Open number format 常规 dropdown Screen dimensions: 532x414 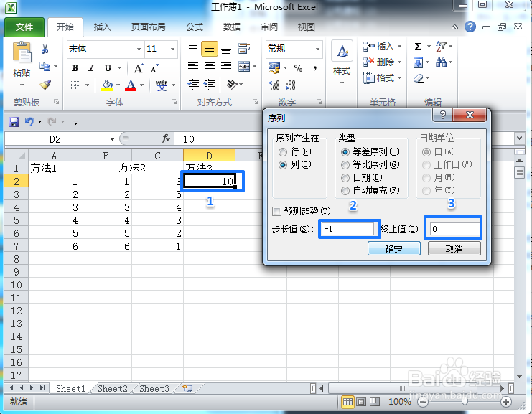317,50
